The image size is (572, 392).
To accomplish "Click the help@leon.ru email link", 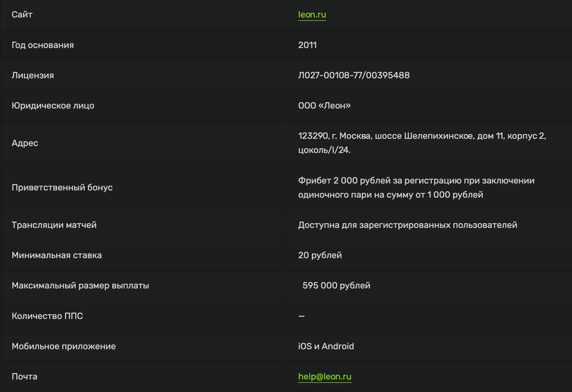I will [325, 376].
